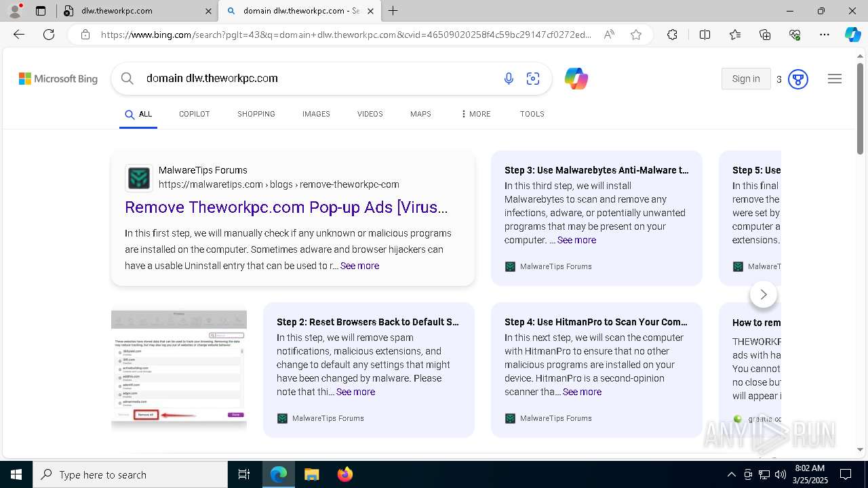Open the Bing hamburger settings menu
868x488 pixels.
click(835, 79)
